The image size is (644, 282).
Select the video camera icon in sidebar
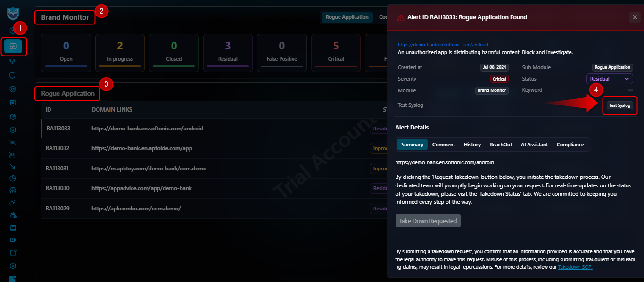coord(13,240)
